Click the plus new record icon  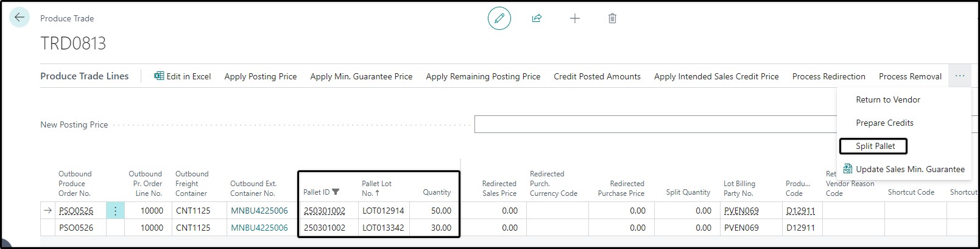tap(574, 18)
